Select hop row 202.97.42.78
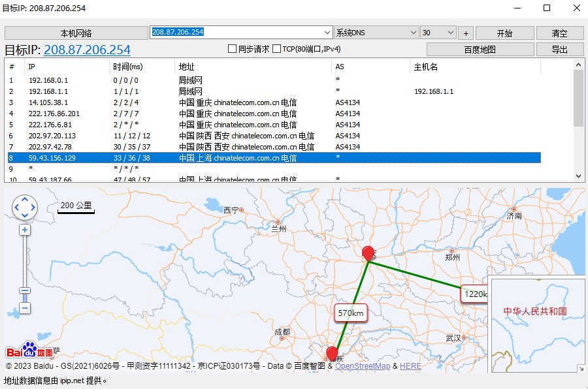The height and width of the screenshot is (389, 588). (274, 147)
